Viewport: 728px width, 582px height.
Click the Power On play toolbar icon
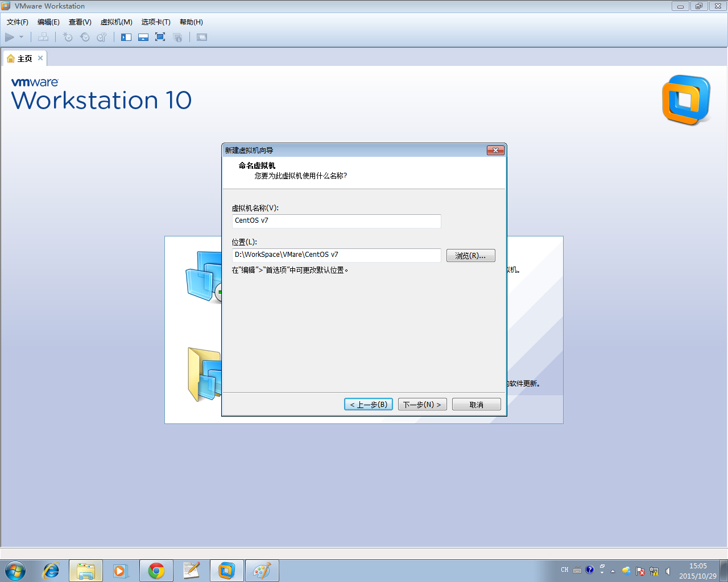coord(10,37)
